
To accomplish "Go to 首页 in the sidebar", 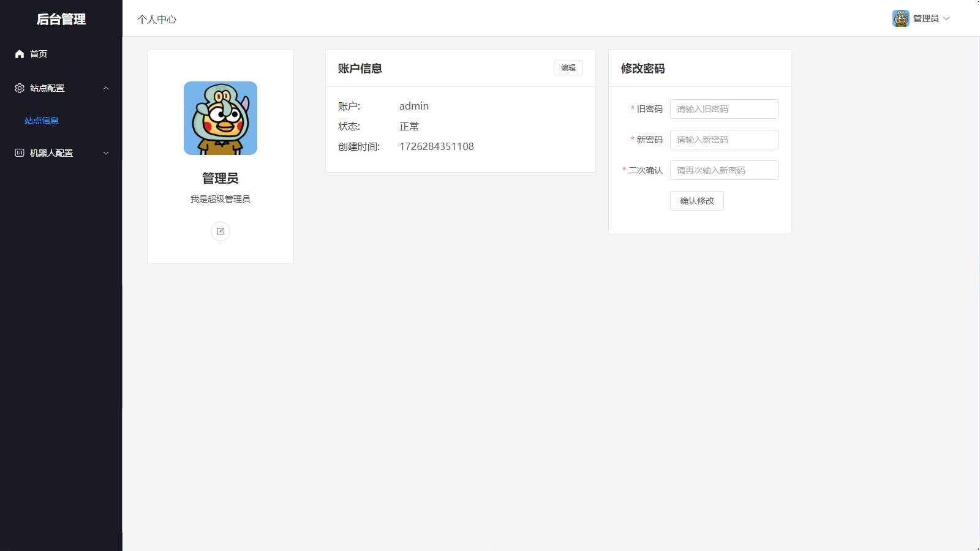I will click(x=61, y=54).
